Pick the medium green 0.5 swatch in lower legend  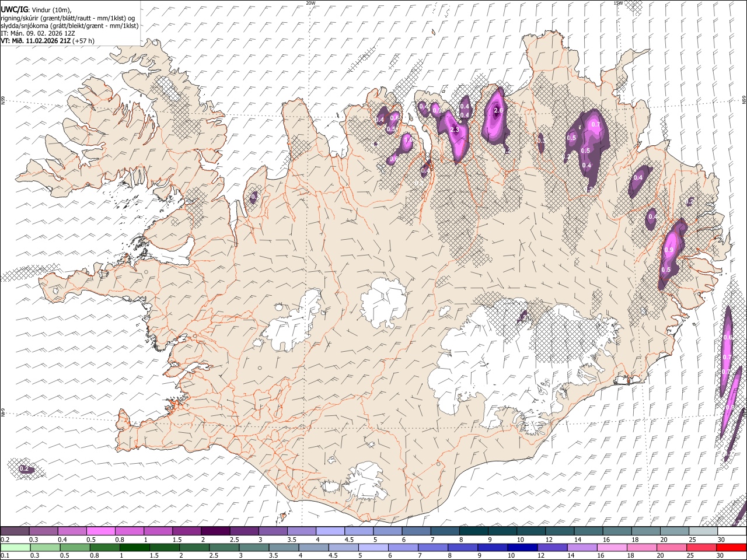click(75, 547)
